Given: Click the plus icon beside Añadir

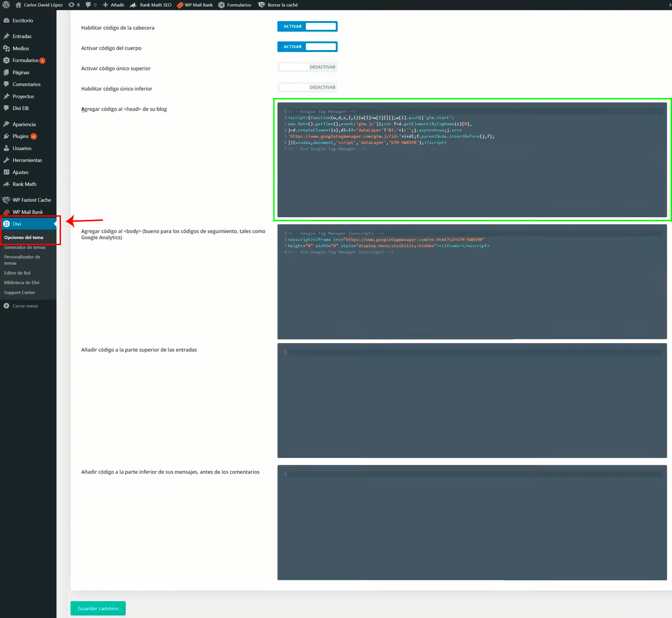Looking at the screenshot, I should 105,5.
